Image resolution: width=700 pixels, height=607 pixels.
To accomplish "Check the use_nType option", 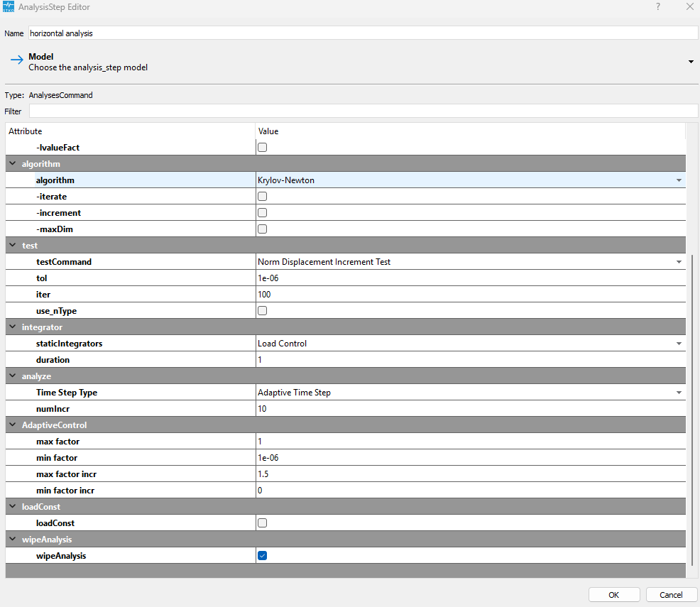I will pos(263,311).
